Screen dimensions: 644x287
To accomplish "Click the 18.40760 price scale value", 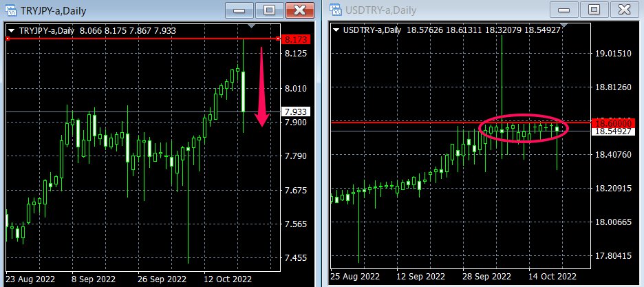I will click(613, 155).
